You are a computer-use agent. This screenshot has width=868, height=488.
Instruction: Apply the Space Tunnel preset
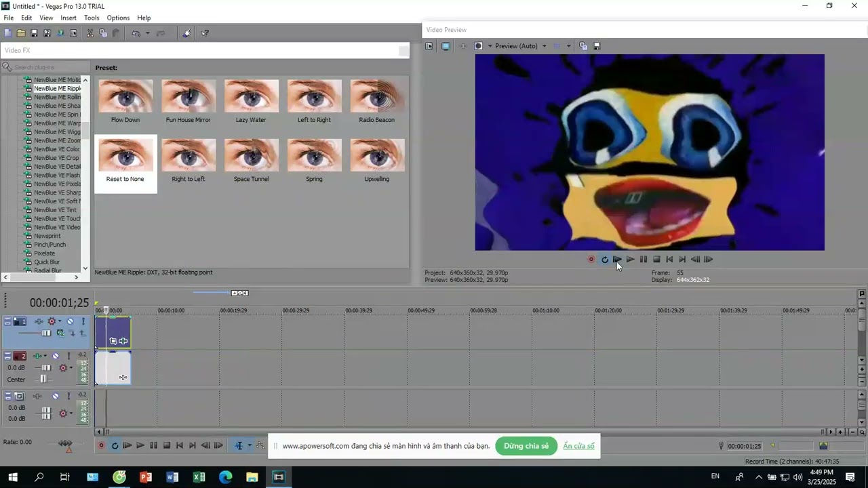coord(252,155)
